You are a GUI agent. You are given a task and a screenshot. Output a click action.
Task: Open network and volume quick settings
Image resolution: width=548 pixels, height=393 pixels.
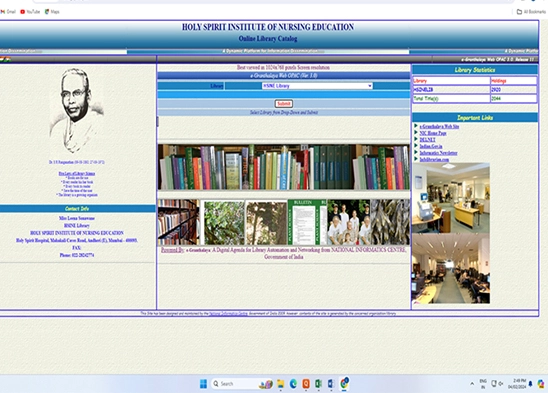coord(497,384)
